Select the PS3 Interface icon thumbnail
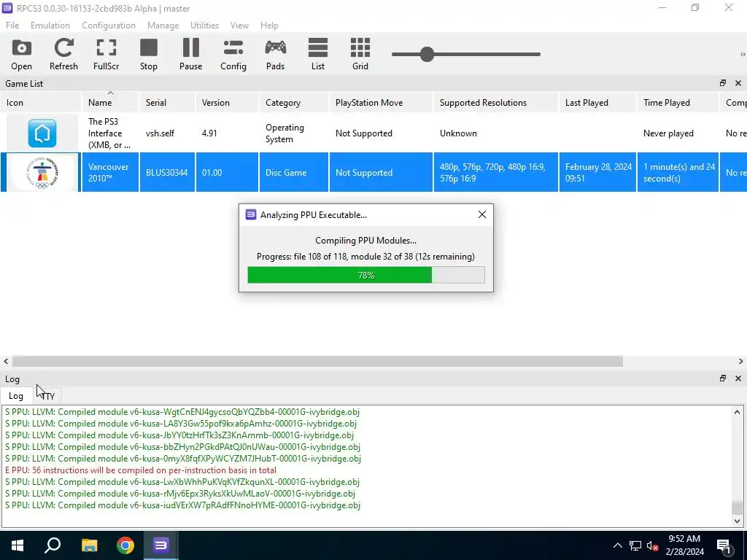The image size is (747, 560). (x=42, y=133)
